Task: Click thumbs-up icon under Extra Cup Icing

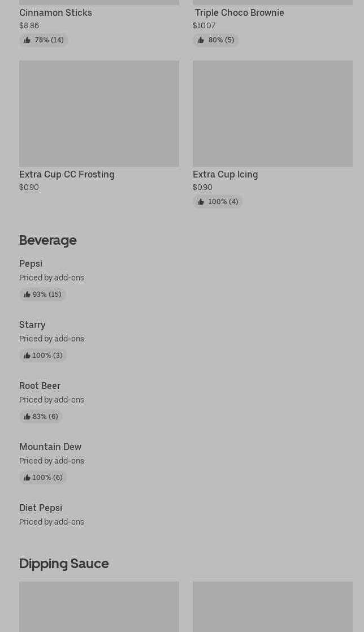Action: [201, 202]
